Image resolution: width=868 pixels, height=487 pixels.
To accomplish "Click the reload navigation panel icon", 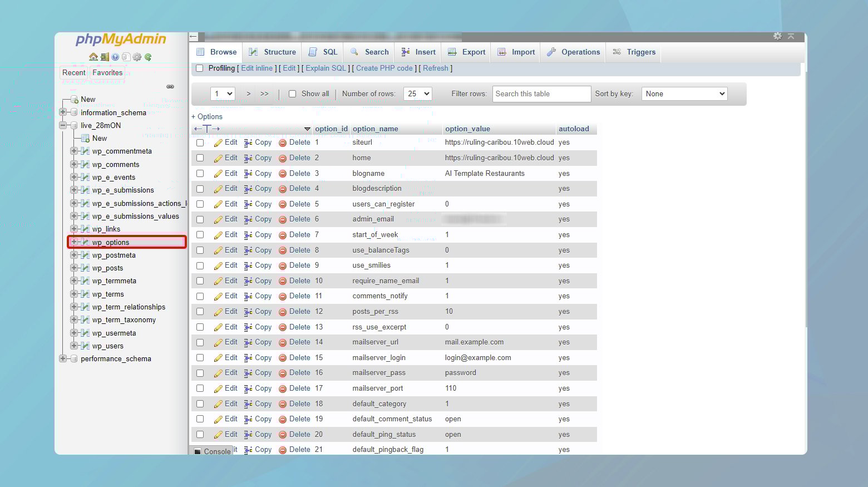I will coord(148,57).
